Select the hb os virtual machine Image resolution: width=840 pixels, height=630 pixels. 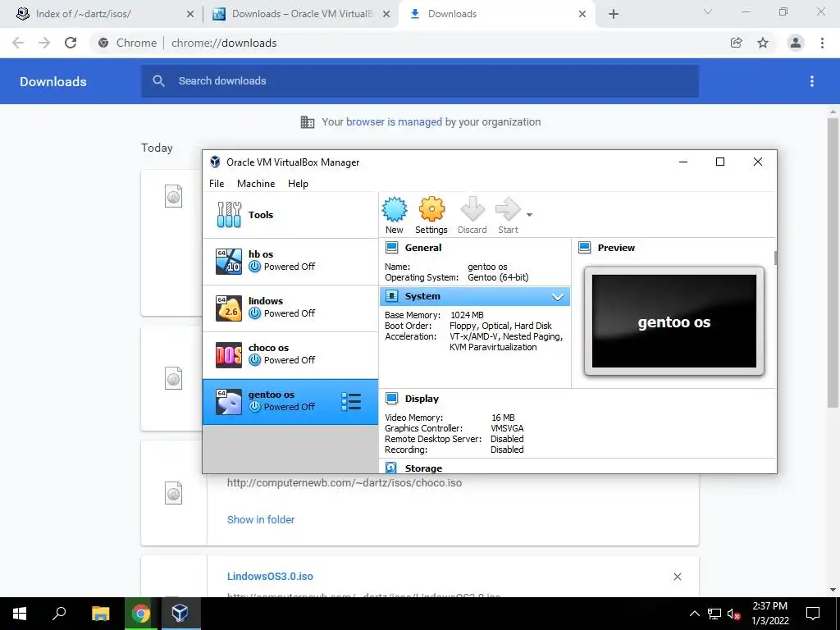coord(290,262)
